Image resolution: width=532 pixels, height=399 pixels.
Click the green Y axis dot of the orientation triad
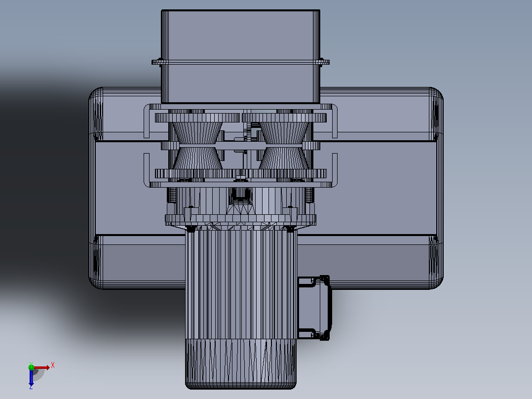tap(31, 367)
